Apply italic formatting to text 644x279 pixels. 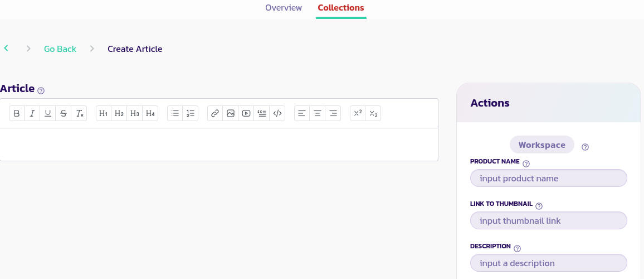(32, 113)
